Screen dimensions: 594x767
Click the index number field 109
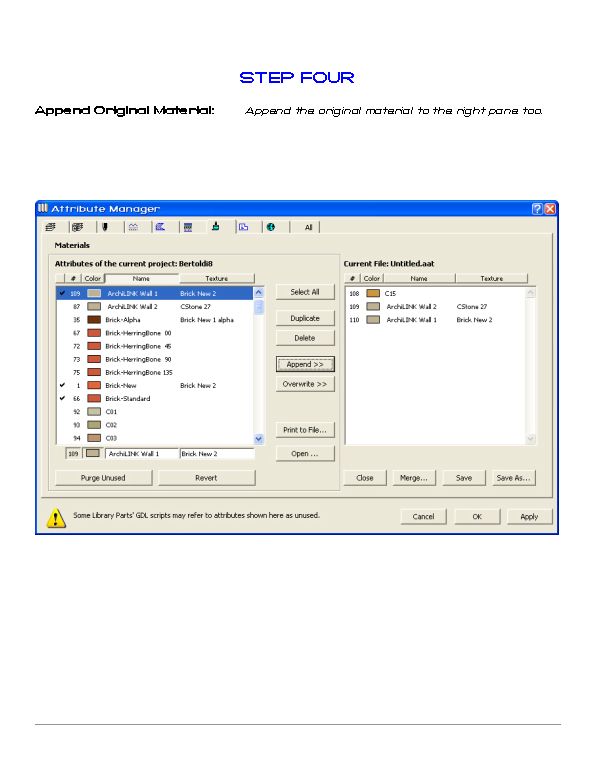[x=73, y=454]
